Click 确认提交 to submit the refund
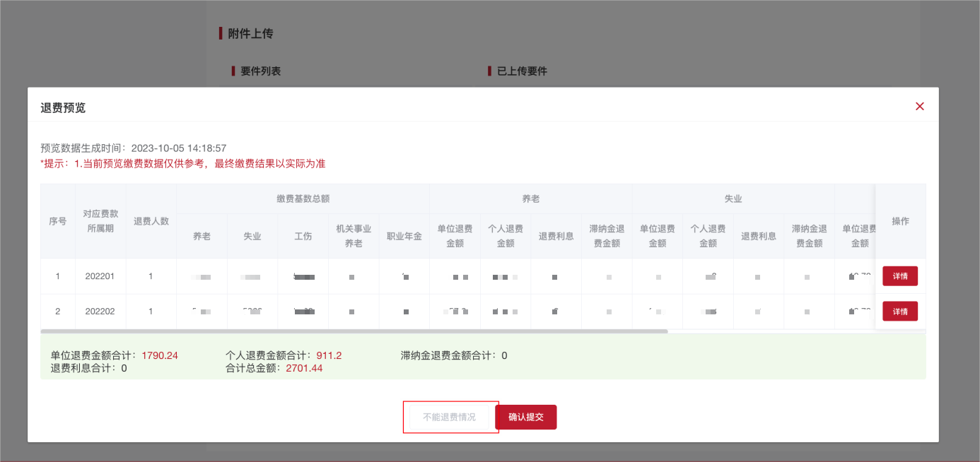980x462 pixels. 526,417
